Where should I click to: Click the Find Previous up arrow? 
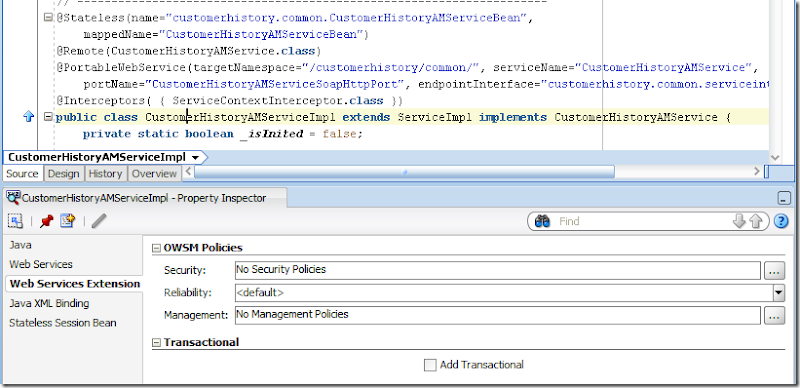coord(756,222)
